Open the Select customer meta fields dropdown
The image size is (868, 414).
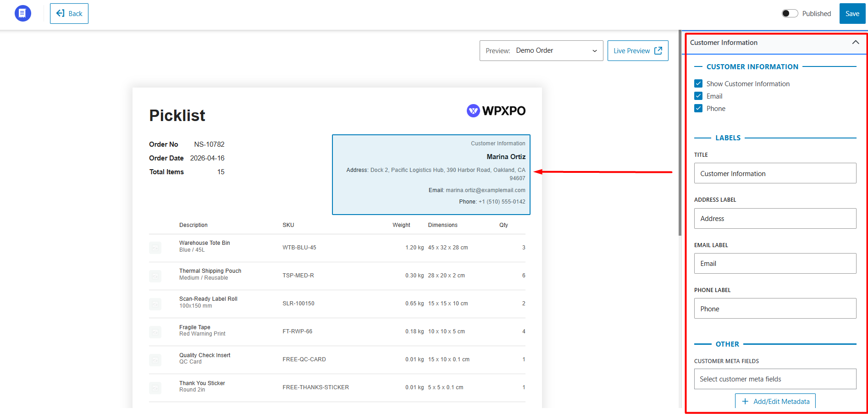pyautogui.click(x=775, y=379)
